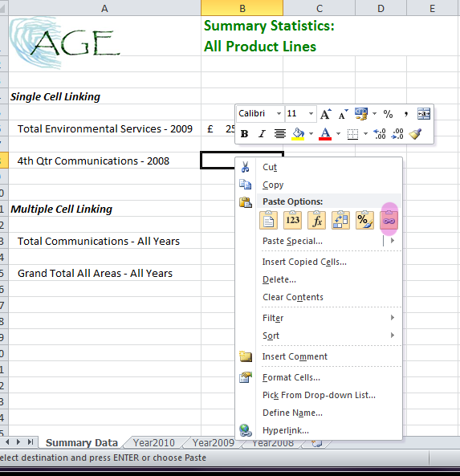
Task: Open the Borders dropdown arrow
Action: tap(365, 133)
